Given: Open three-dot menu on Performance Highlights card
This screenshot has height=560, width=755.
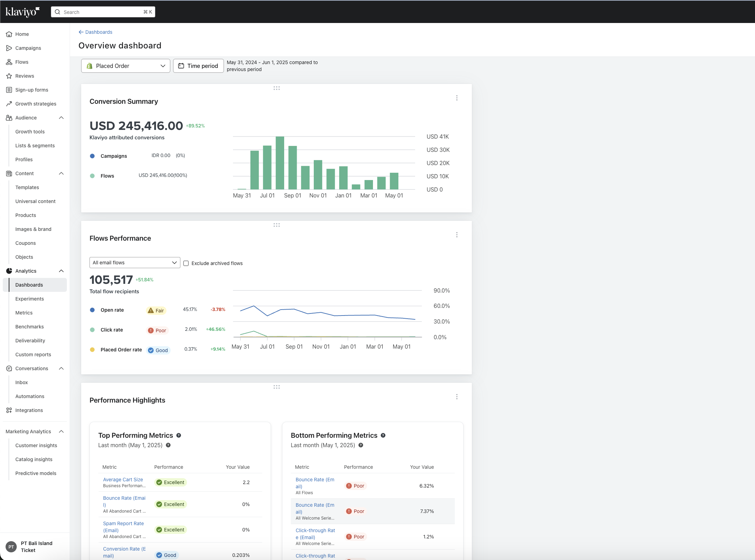Looking at the screenshot, I should 457,397.
